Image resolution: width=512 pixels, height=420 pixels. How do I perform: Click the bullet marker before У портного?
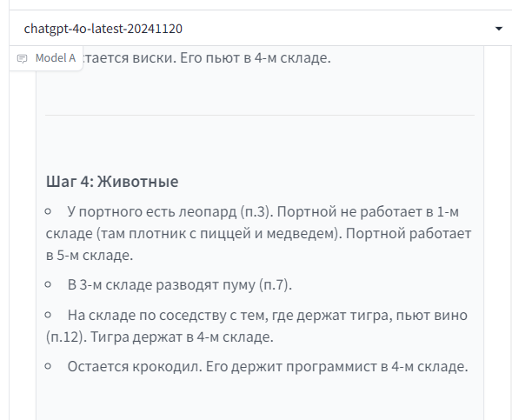48,211
